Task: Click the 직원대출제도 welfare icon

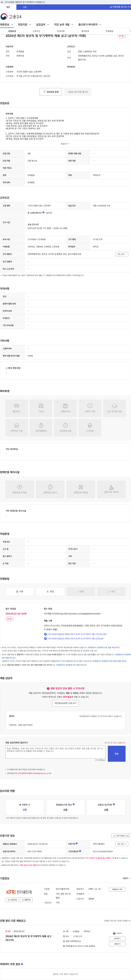Action: point(41,427)
